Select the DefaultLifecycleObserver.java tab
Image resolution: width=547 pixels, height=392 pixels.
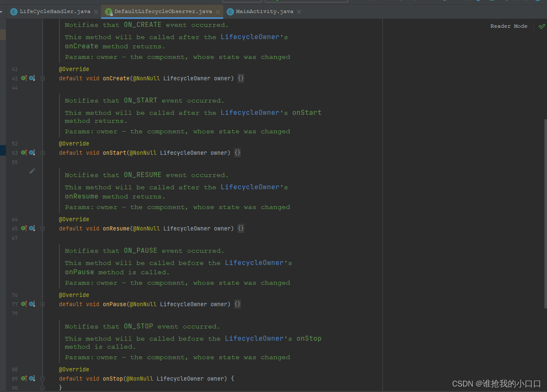point(163,11)
